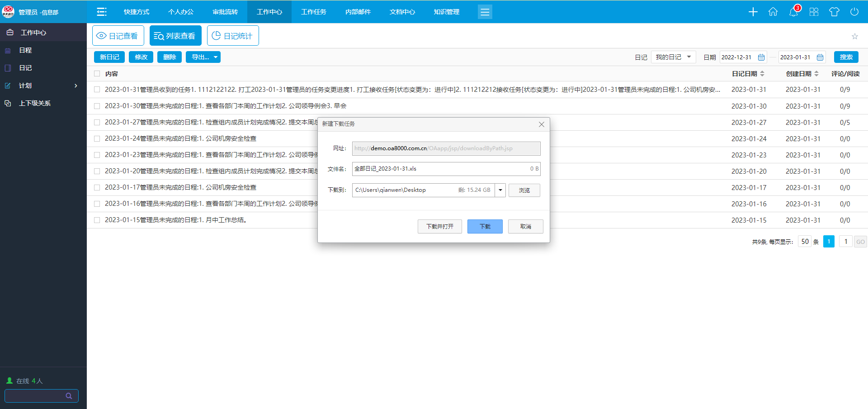868x409 pixels.
Task: Open the home page icon
Action: (x=773, y=12)
